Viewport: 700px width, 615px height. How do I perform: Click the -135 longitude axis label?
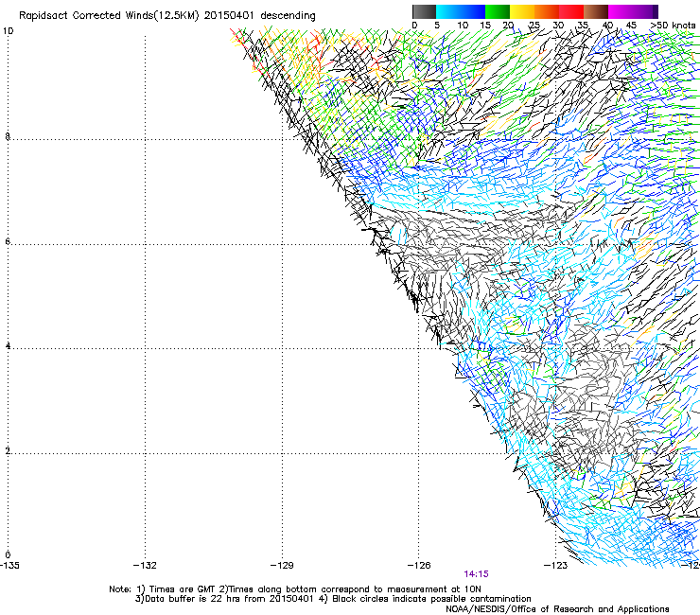click(9, 566)
